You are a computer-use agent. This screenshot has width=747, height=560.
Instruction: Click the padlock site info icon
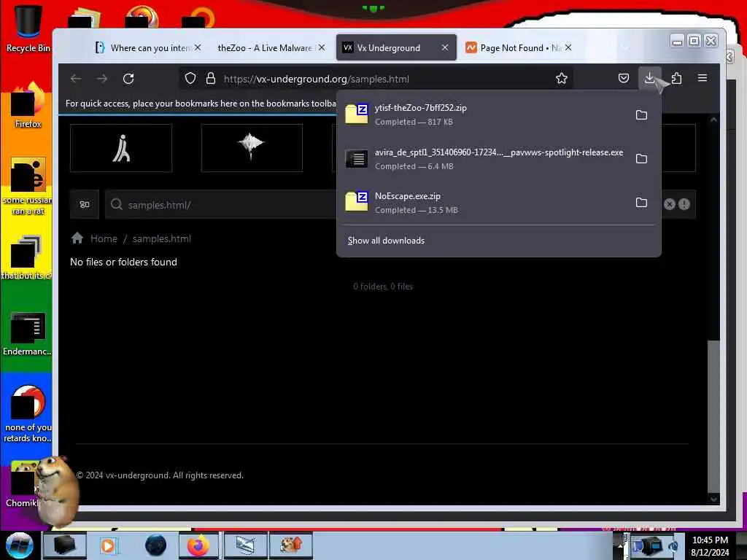(x=211, y=79)
